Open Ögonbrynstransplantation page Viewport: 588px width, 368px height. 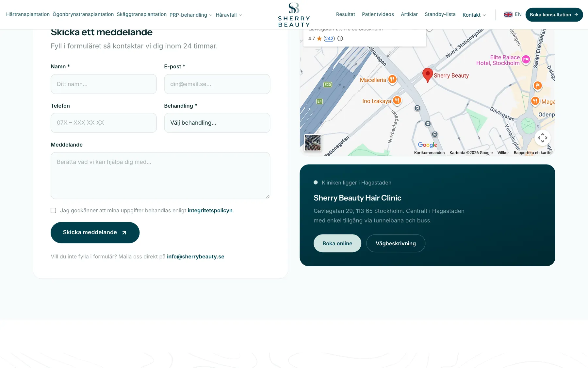[x=83, y=14]
